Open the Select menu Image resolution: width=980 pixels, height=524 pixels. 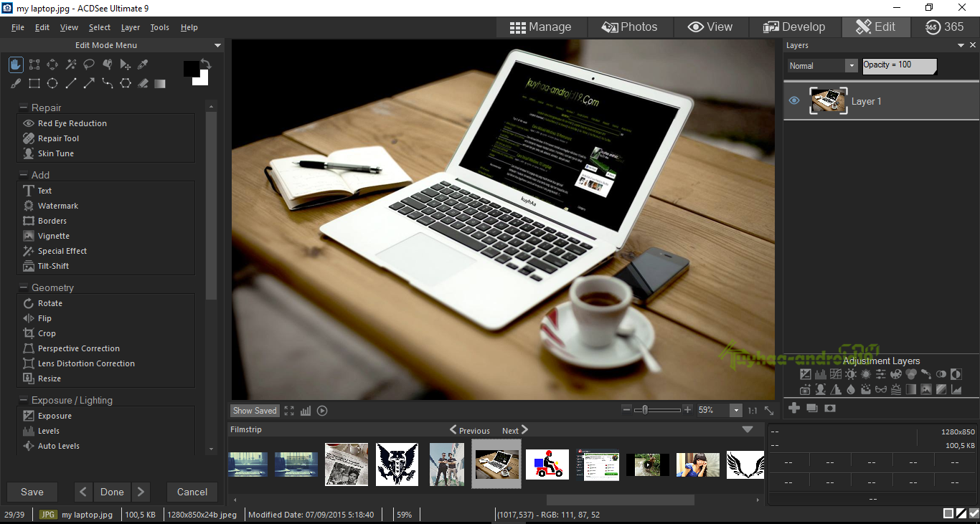tap(100, 27)
